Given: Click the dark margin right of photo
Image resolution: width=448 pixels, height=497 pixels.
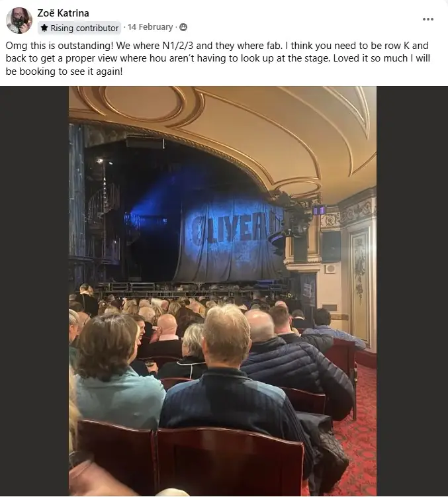Looking at the screenshot, I should click(412, 291).
